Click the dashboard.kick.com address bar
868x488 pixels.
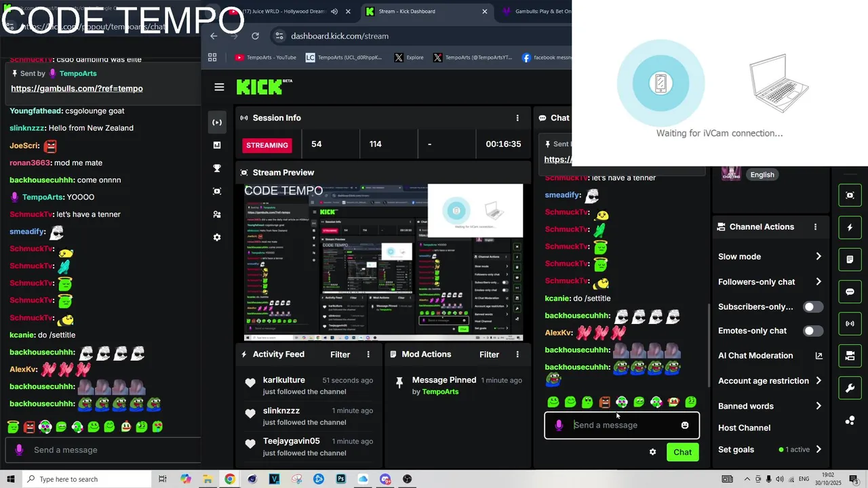pos(420,36)
